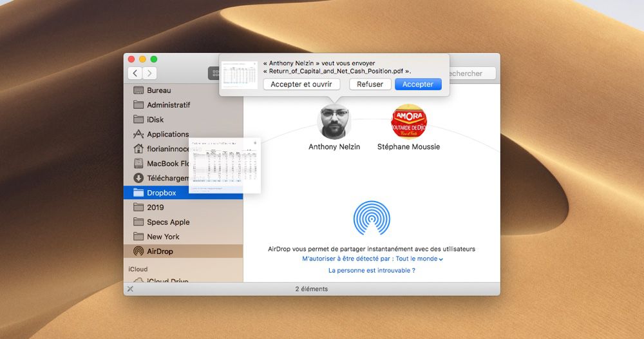The height and width of the screenshot is (339, 644).
Task: Select the MacBook drive icon
Action: coord(138,164)
